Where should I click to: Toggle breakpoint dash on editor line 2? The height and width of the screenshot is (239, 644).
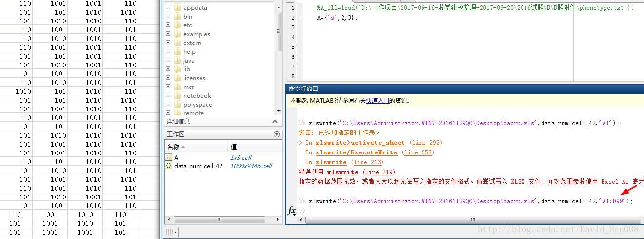[300, 18]
